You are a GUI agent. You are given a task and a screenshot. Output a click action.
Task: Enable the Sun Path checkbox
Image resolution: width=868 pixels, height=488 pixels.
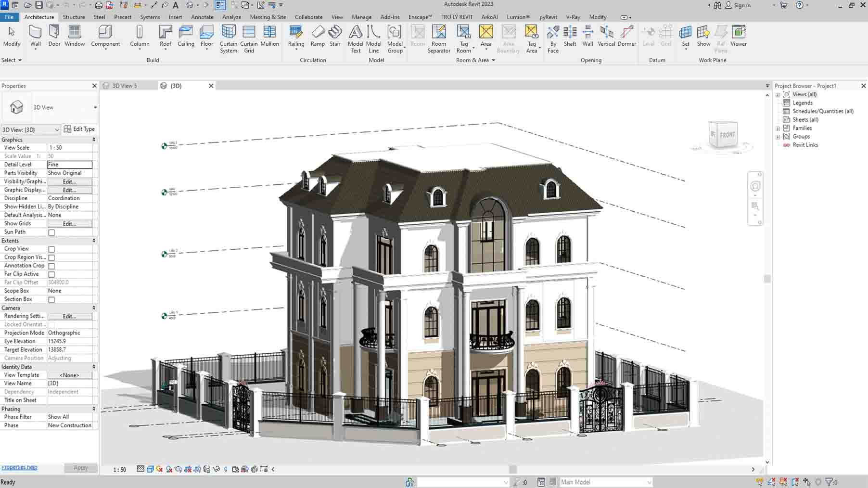[51, 232]
